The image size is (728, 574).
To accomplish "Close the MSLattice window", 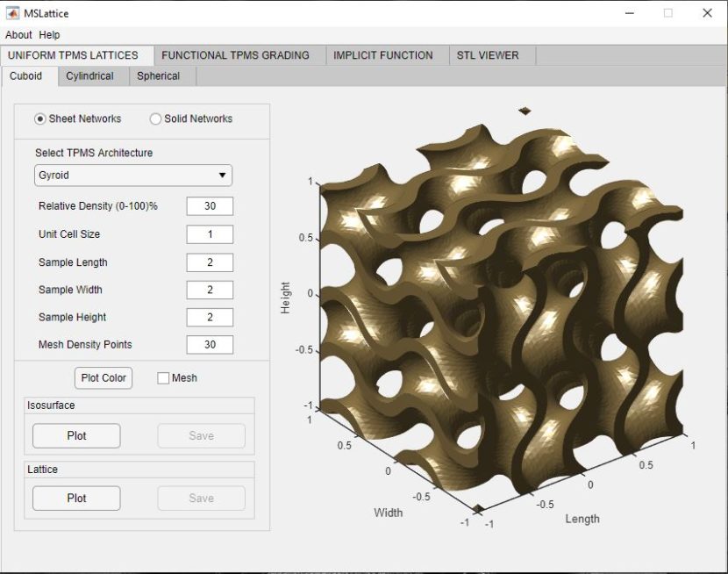I will coord(707,13).
